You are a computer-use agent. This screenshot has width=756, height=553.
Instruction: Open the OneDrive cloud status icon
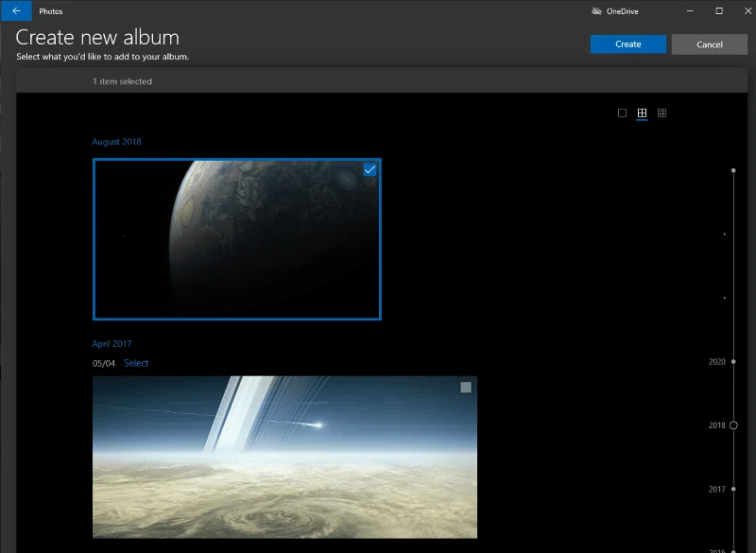[596, 11]
